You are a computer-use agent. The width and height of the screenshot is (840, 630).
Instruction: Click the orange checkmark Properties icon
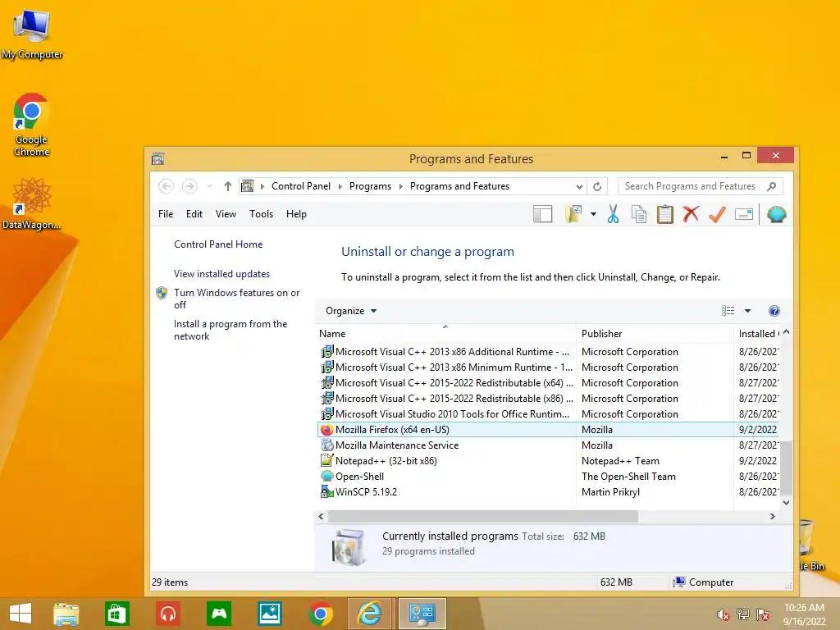pos(717,214)
